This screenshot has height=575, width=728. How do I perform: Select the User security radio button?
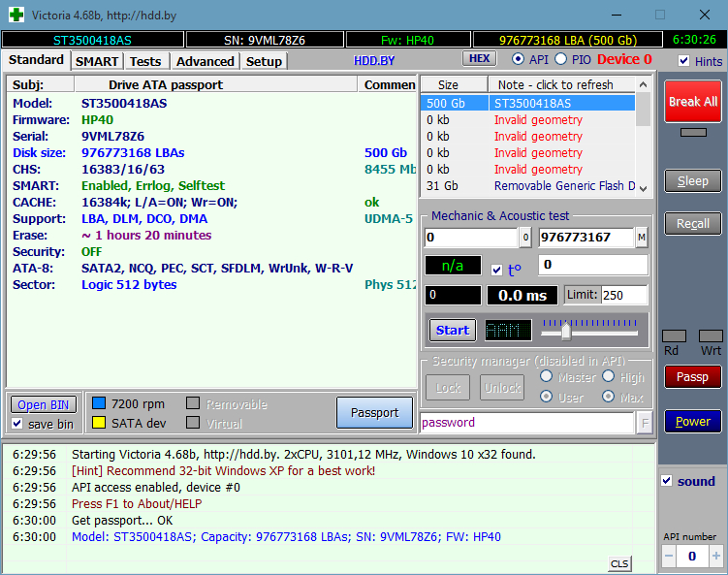(x=547, y=397)
